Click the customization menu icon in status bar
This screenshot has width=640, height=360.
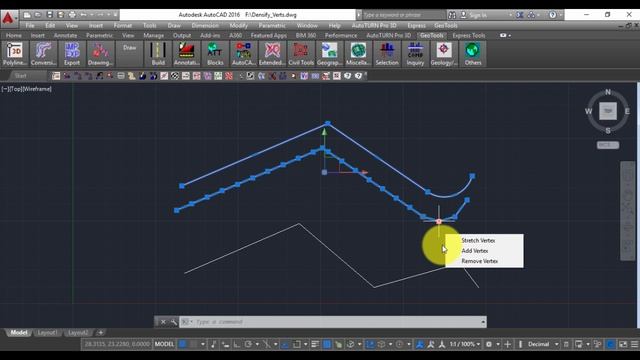tap(634, 344)
